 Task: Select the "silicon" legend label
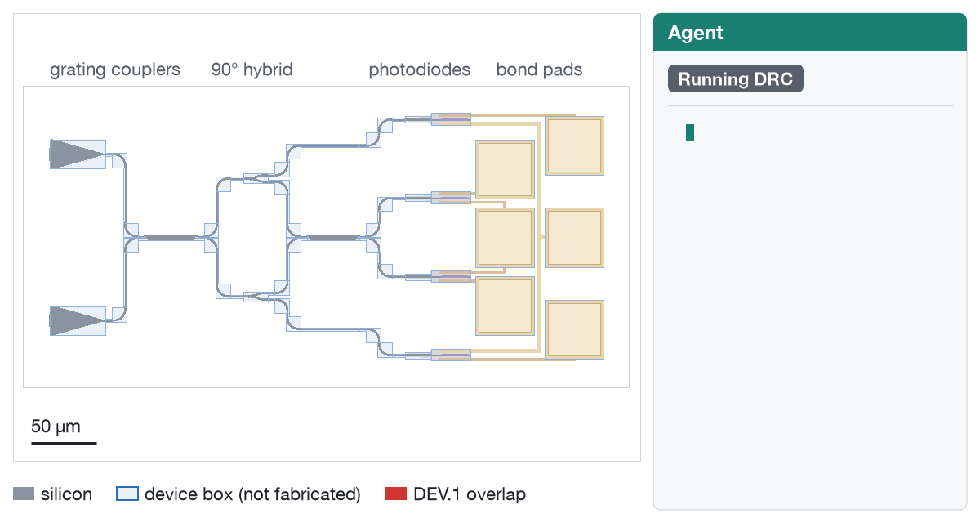(66, 494)
